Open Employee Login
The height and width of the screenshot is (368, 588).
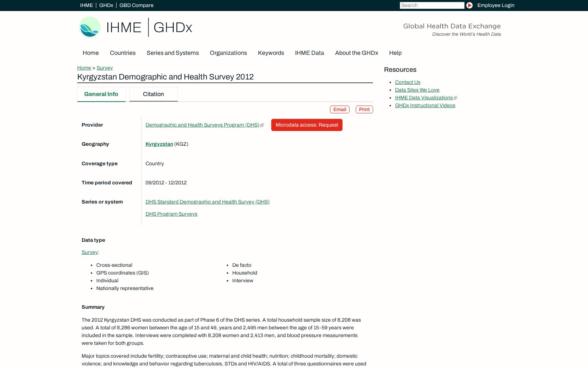496,5
